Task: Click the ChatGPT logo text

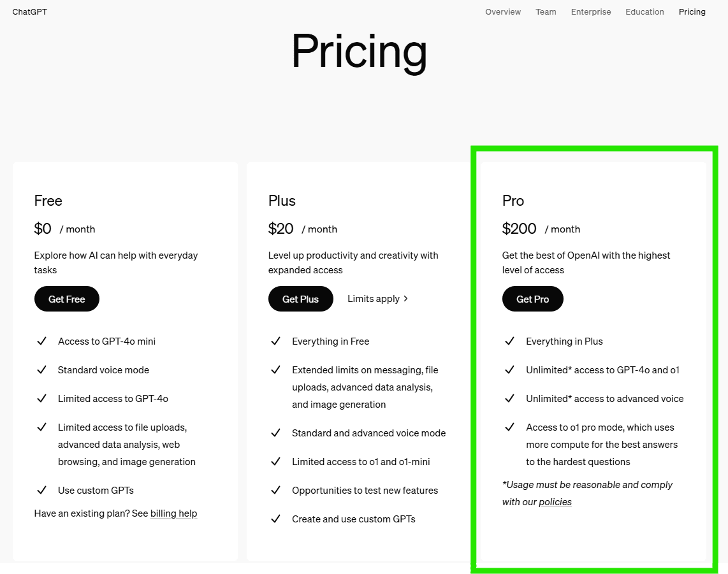Action: 29,11
